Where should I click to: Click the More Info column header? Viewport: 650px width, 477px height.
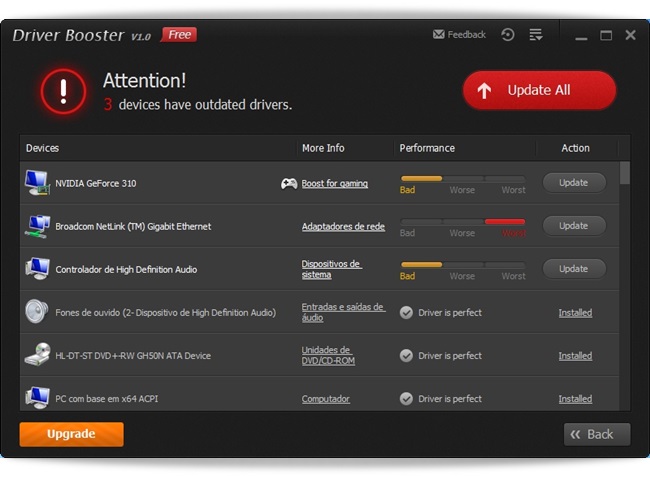[x=323, y=148]
